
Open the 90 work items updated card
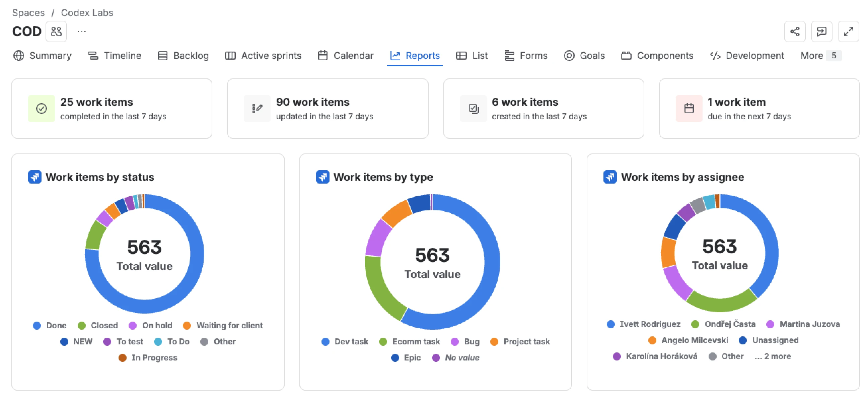tap(328, 109)
